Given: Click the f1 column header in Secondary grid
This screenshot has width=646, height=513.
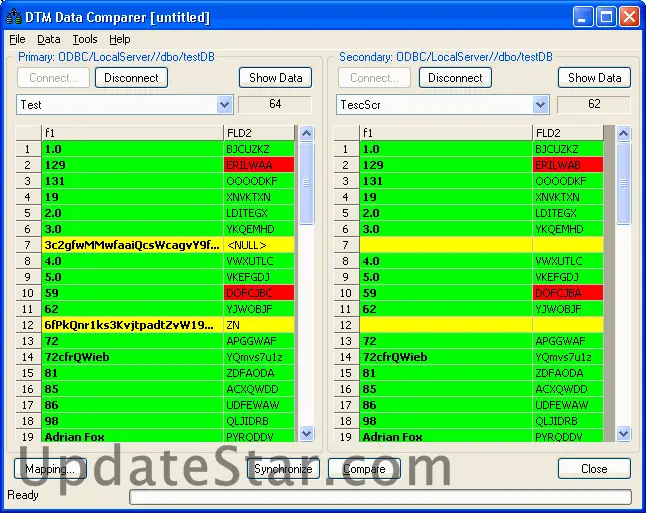Looking at the screenshot, I should pos(446,133).
